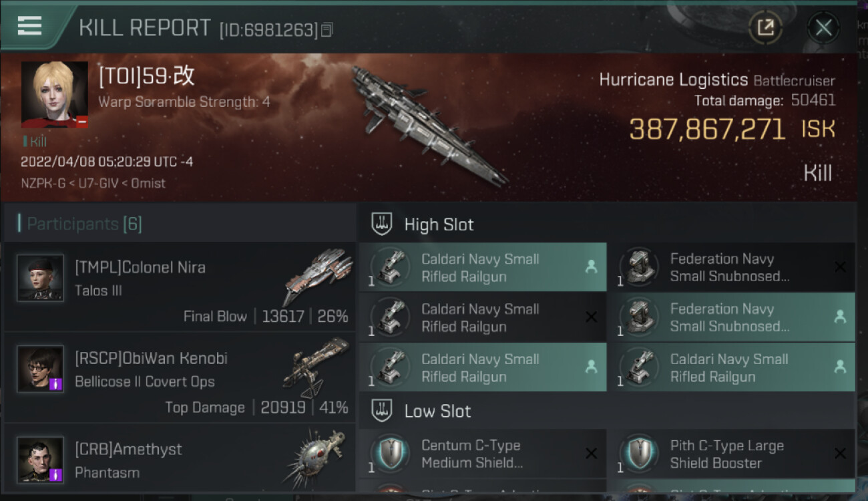Click the Phantasm ship icon
Image resolution: width=868 pixels, height=501 pixels.
coord(316,458)
